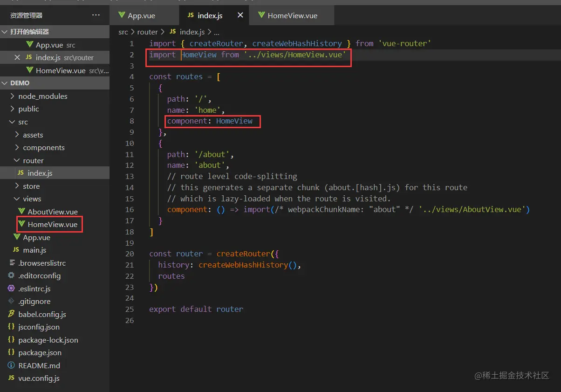Open .gitignore in the file tree
Viewport: 561px width, 392px height.
(x=55, y=302)
